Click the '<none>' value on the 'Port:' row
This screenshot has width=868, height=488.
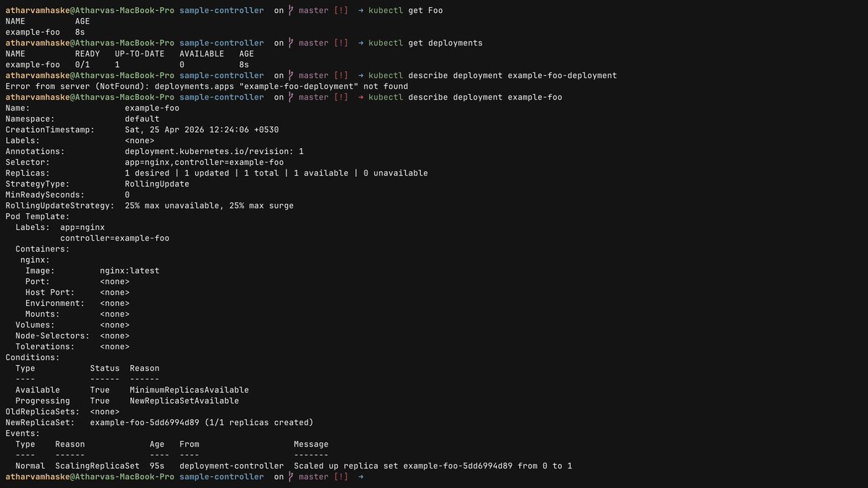114,282
